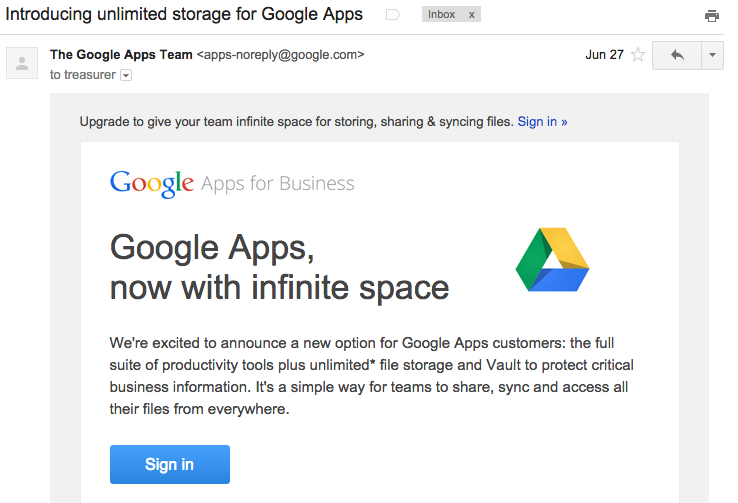The height and width of the screenshot is (503, 738).
Task: Open the More options dropdown beside Reply
Action: pyautogui.click(x=713, y=56)
